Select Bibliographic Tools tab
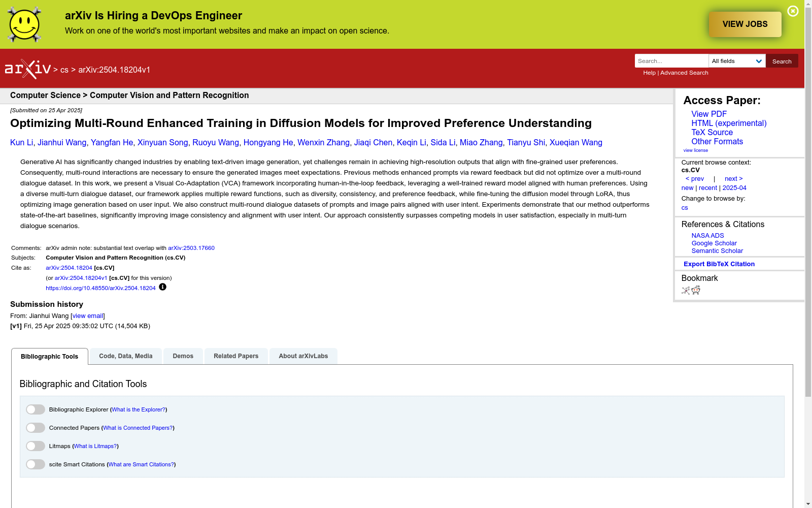 pyautogui.click(x=50, y=357)
